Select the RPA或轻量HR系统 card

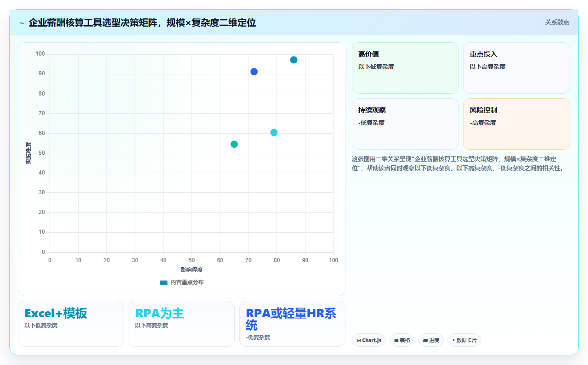point(292,324)
